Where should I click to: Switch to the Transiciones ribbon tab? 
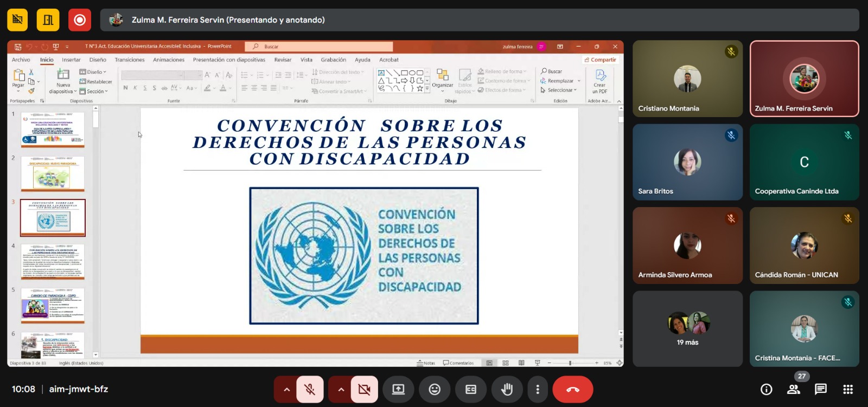[x=130, y=60]
